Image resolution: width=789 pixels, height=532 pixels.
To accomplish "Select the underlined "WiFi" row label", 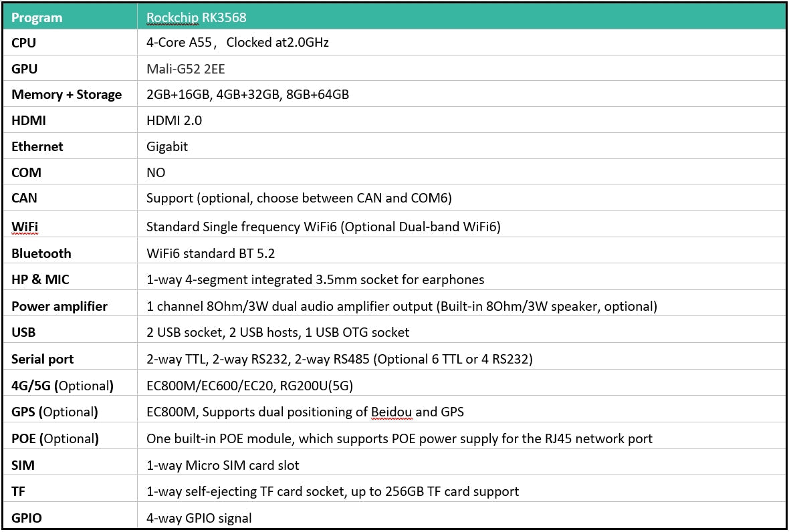I will click(25, 227).
